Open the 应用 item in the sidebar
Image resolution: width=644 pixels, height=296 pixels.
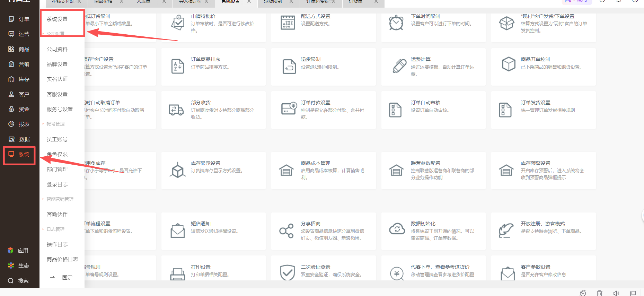point(18,251)
